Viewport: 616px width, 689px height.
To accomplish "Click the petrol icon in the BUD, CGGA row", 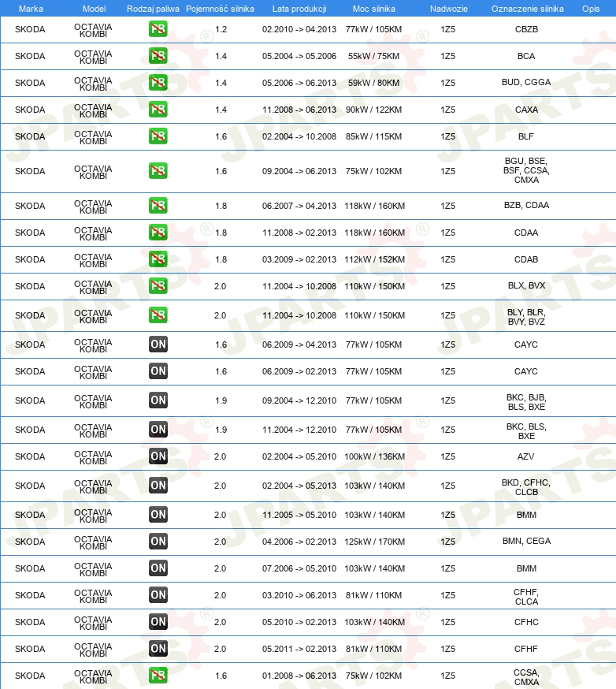I will (x=158, y=83).
